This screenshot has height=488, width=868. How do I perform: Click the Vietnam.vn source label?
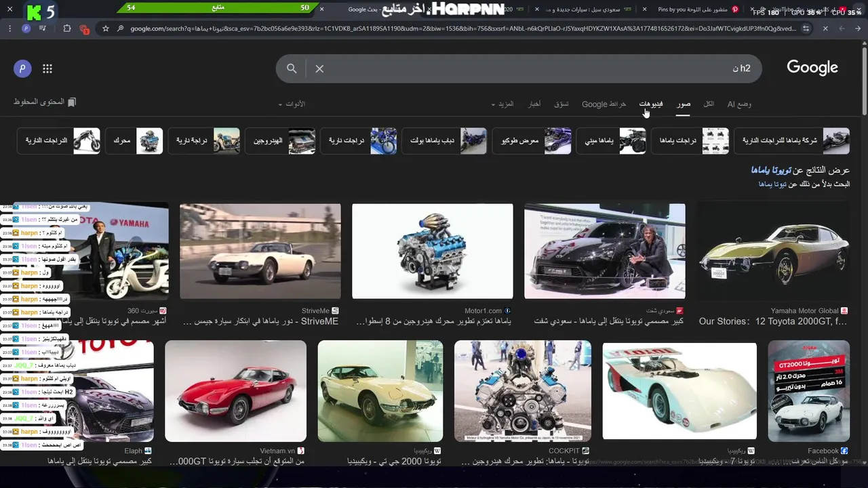277,451
